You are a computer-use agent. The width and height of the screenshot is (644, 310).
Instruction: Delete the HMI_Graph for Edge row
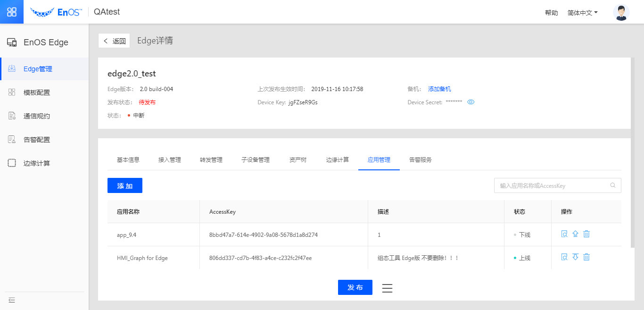(x=586, y=257)
